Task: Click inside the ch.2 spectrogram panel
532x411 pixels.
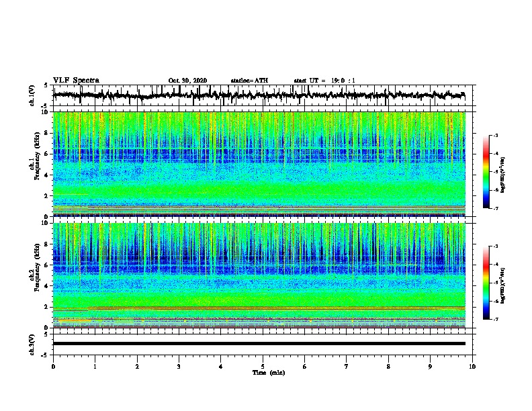Action: coord(259,275)
